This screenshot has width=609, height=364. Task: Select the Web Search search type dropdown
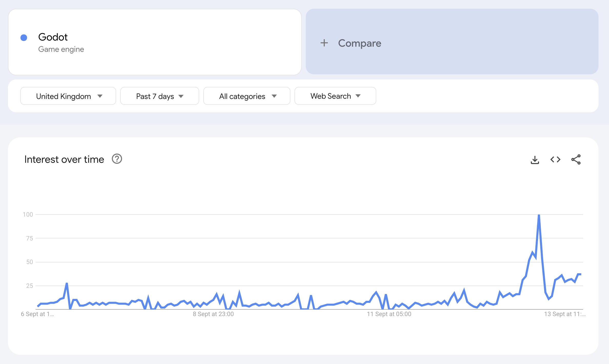click(335, 96)
